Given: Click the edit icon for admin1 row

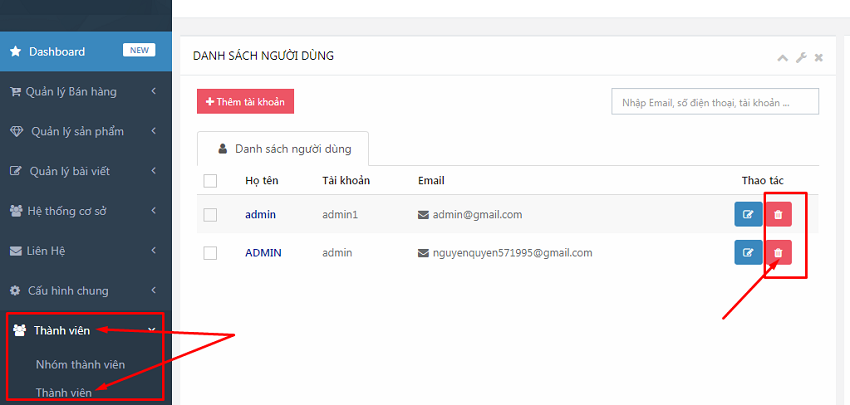Looking at the screenshot, I should [x=748, y=214].
